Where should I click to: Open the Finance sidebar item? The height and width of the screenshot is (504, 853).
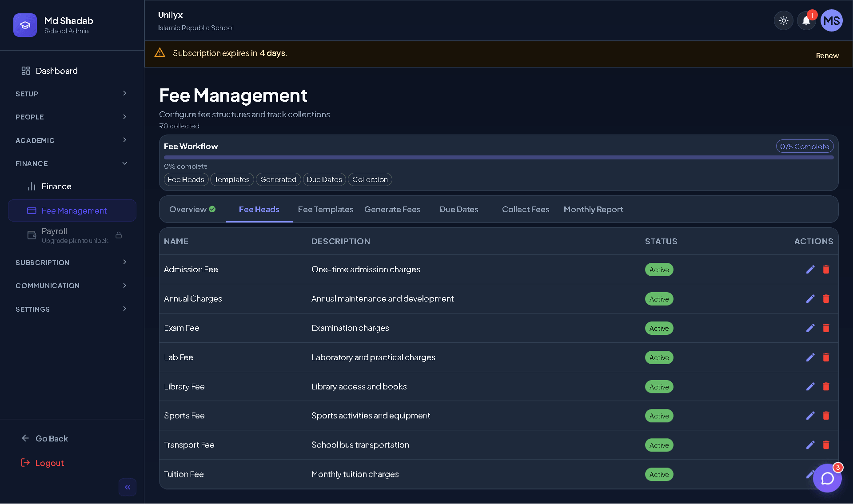click(72, 187)
